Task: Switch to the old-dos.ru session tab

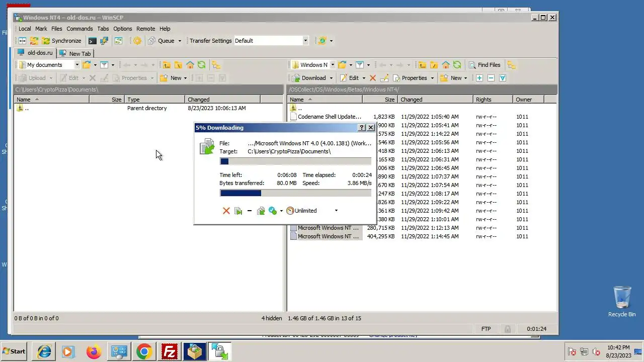Action: pyautogui.click(x=35, y=53)
